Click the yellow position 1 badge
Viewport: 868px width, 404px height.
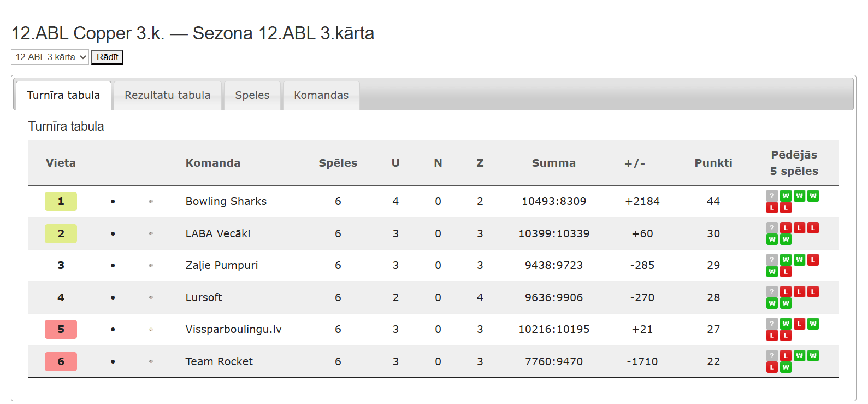61,202
